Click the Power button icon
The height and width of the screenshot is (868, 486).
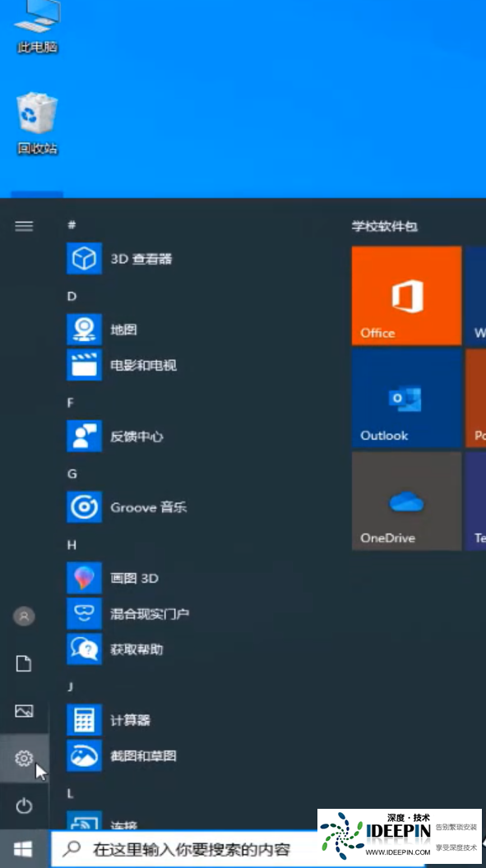24,806
